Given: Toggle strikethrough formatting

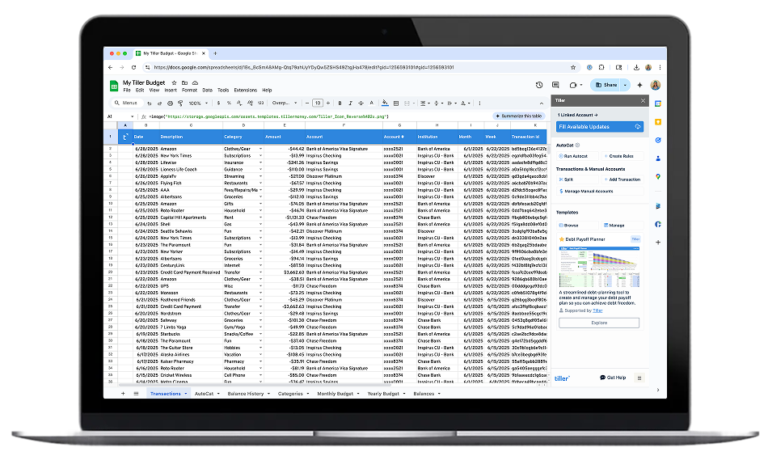Looking at the screenshot, I should (361, 103).
